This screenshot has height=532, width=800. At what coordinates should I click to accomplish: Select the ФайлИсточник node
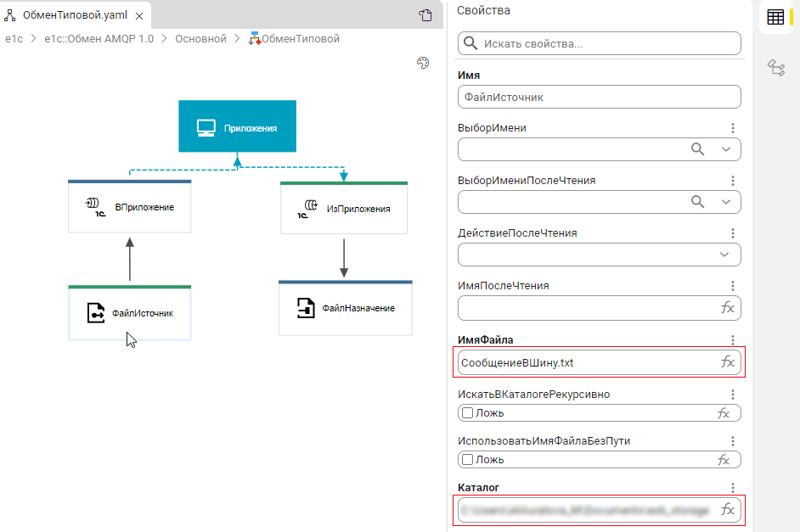(130, 313)
